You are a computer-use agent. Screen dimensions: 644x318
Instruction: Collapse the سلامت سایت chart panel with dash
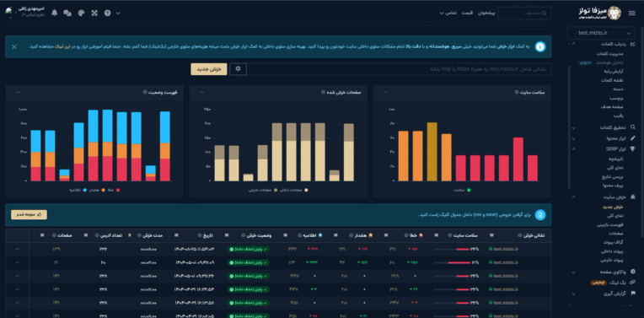point(385,92)
